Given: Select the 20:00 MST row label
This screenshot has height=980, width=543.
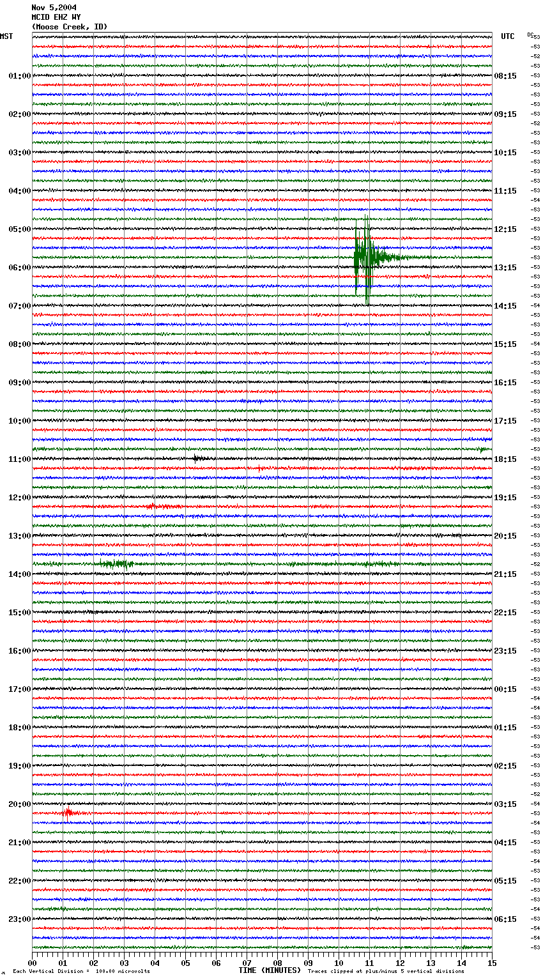Looking at the screenshot, I should tap(20, 804).
